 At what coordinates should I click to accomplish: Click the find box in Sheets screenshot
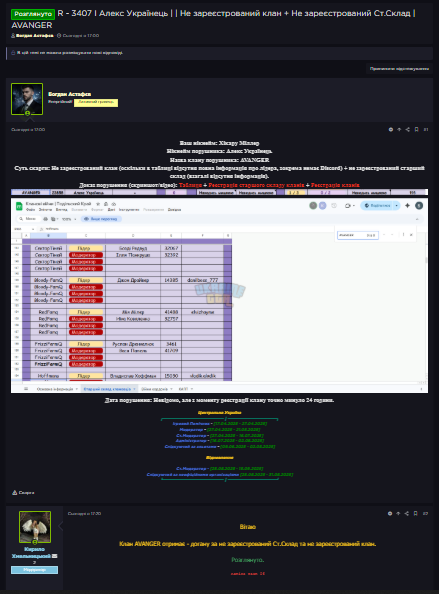tap(358, 235)
